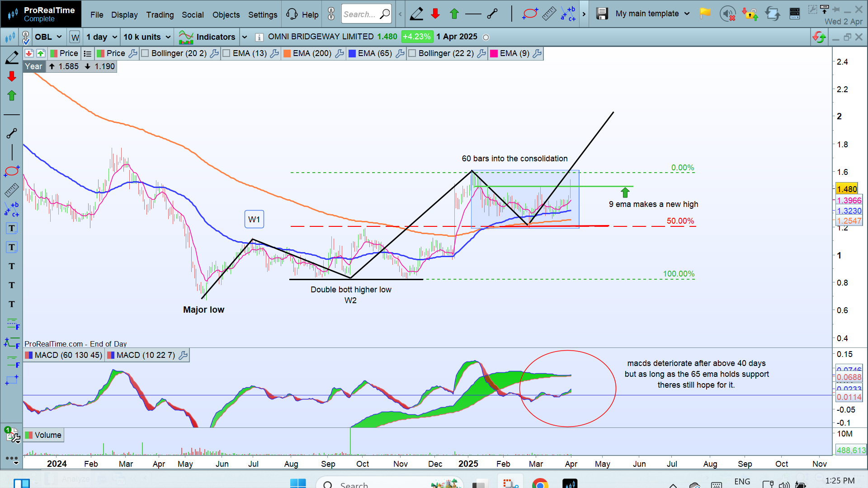868x488 pixels.
Task: Click the Help button
Action: pos(303,14)
